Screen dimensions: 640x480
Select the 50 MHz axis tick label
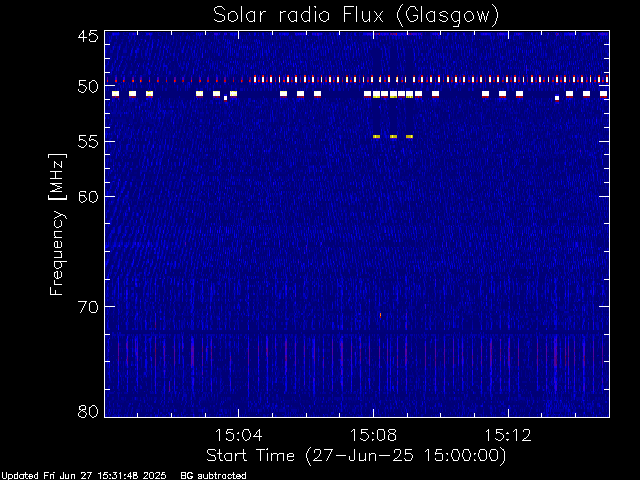click(88, 87)
